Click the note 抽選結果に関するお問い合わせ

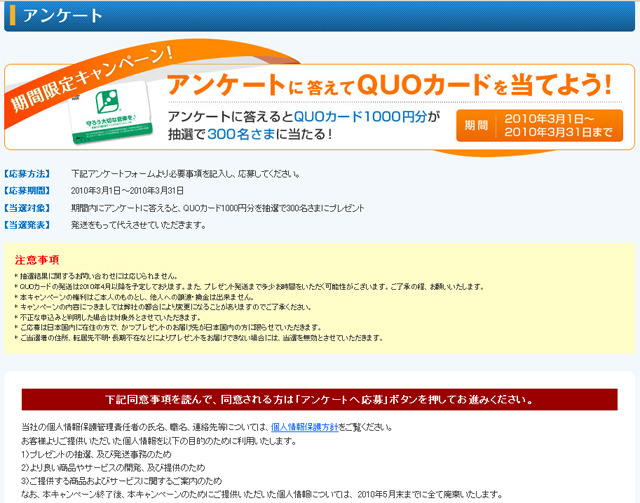[x=96, y=276]
